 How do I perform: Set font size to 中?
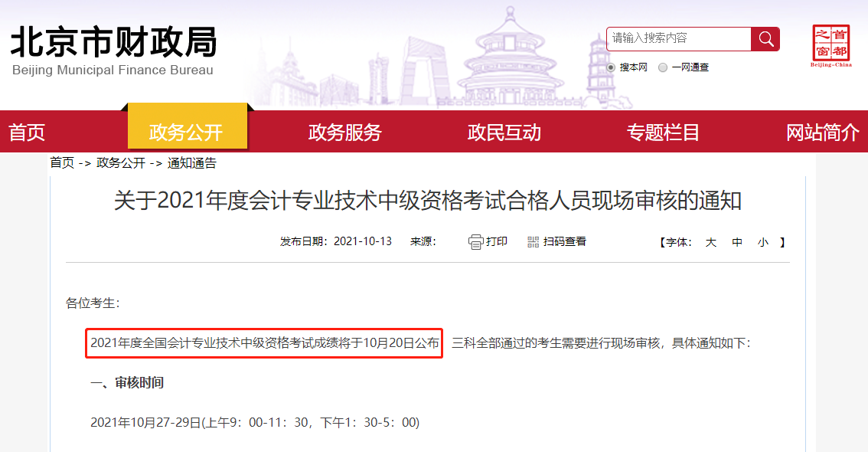coord(737,242)
